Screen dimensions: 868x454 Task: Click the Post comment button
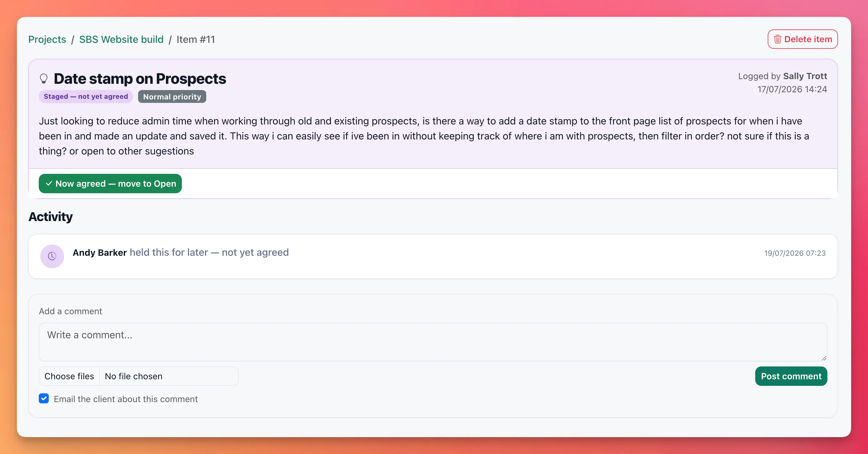[791, 376]
